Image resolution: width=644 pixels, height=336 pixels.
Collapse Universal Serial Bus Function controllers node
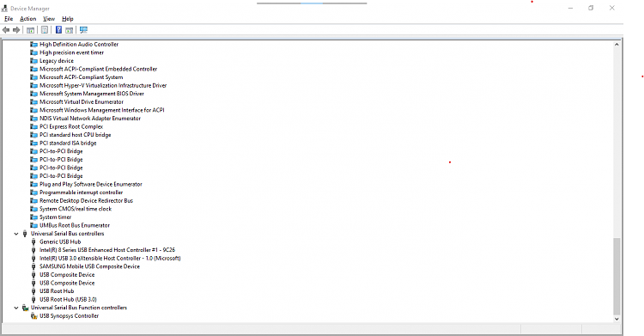coord(16,308)
